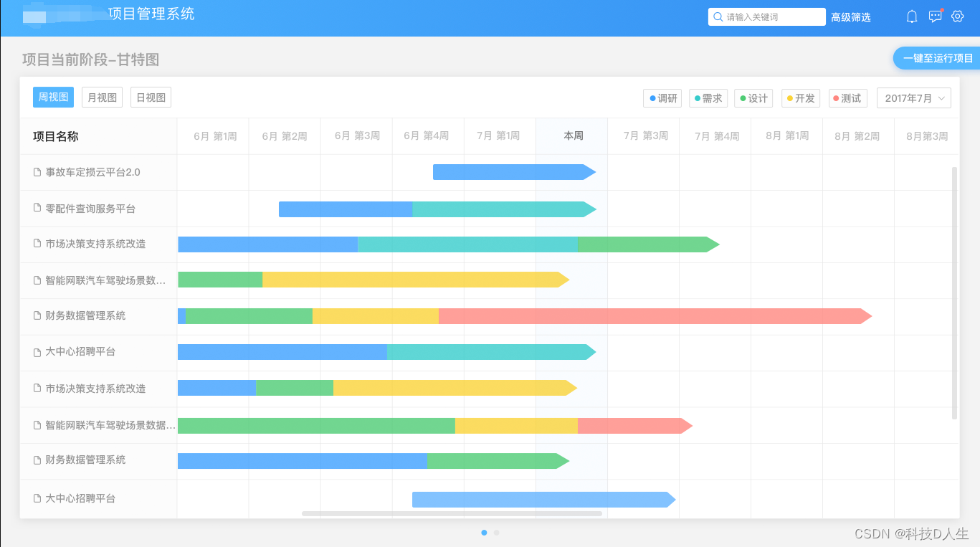Click the teal segment of 零配件查询服务平台 bar
980x547 pixels.
click(x=504, y=209)
